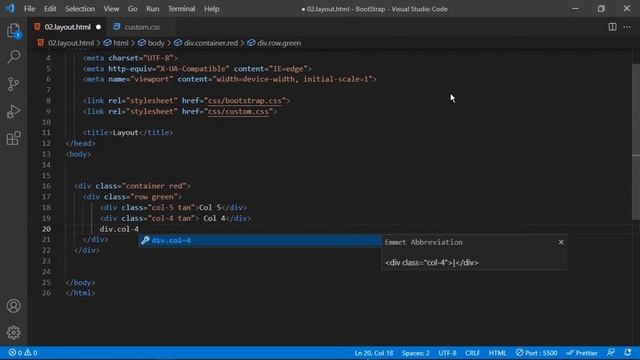Click the closing </html> tag on line 26
This screenshot has height=360, width=640.
click(80, 293)
